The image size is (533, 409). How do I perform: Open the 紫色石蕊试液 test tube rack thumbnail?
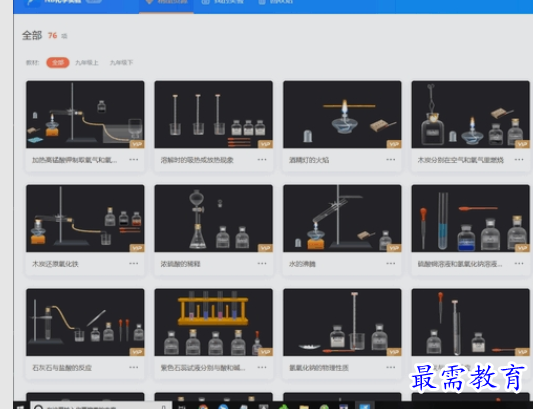click(x=213, y=322)
